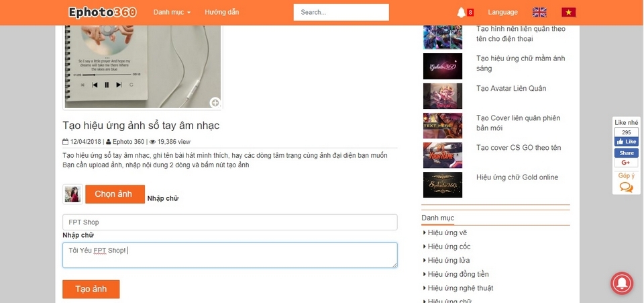This screenshot has height=303, width=644.
Task: Focus the Search field
Action: click(x=341, y=12)
